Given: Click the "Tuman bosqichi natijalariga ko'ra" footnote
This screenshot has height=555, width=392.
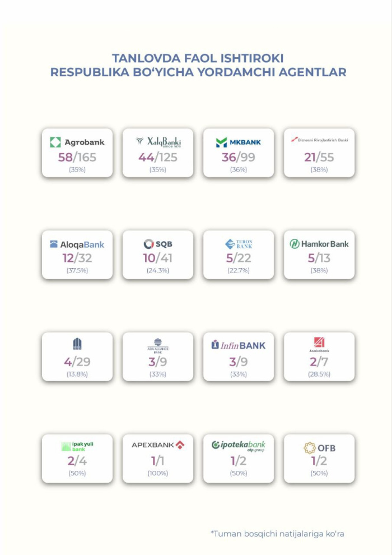Looking at the screenshot, I should point(277,533).
